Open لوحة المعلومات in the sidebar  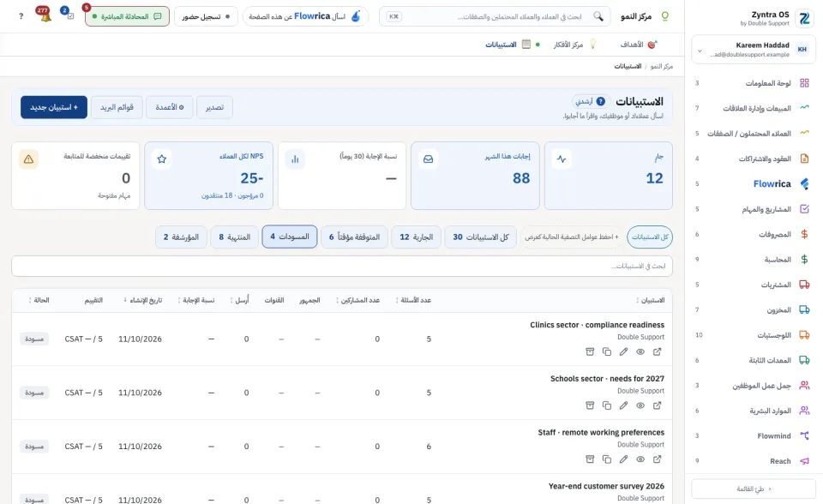[x=754, y=83]
